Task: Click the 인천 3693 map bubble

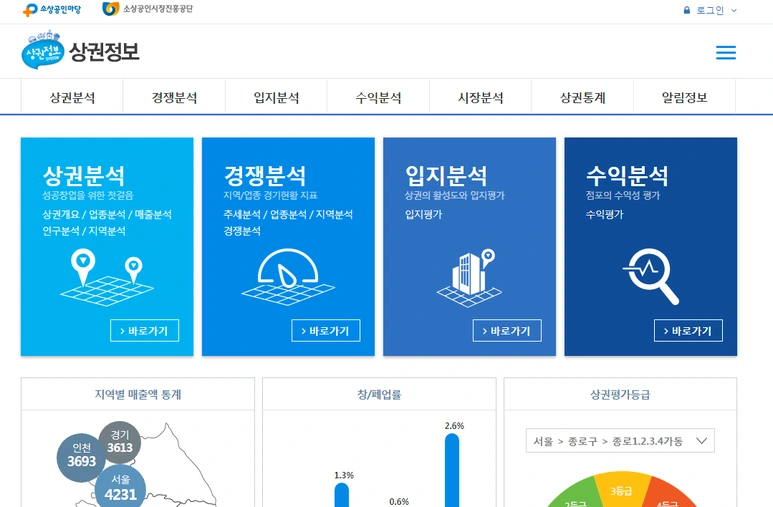Action: 81,457
